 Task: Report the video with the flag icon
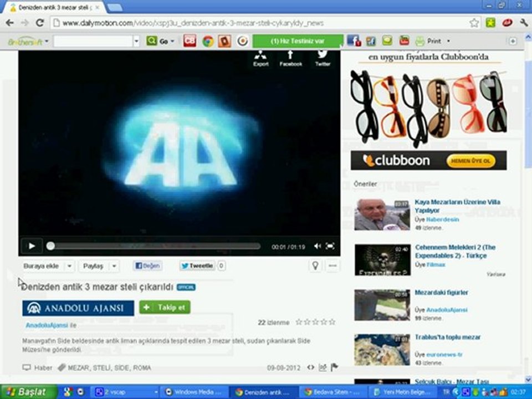pos(335,367)
